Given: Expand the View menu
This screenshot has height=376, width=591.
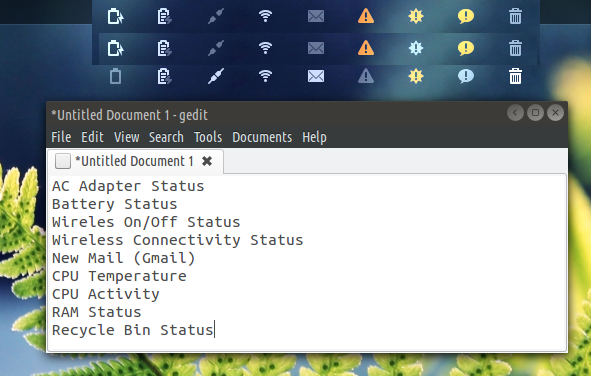Looking at the screenshot, I should tap(127, 137).
